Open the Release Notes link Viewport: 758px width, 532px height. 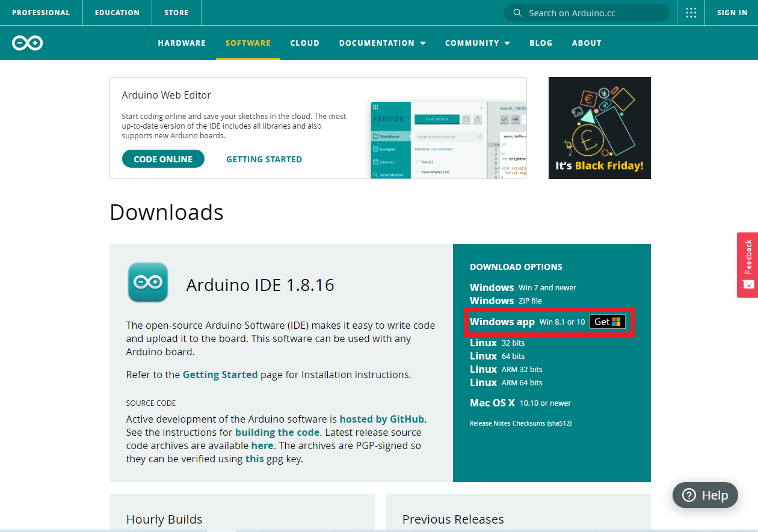(x=490, y=423)
